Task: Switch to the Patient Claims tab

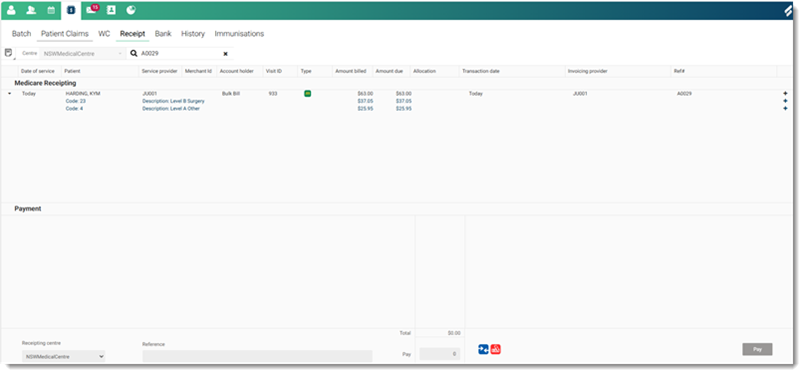Action: click(65, 34)
